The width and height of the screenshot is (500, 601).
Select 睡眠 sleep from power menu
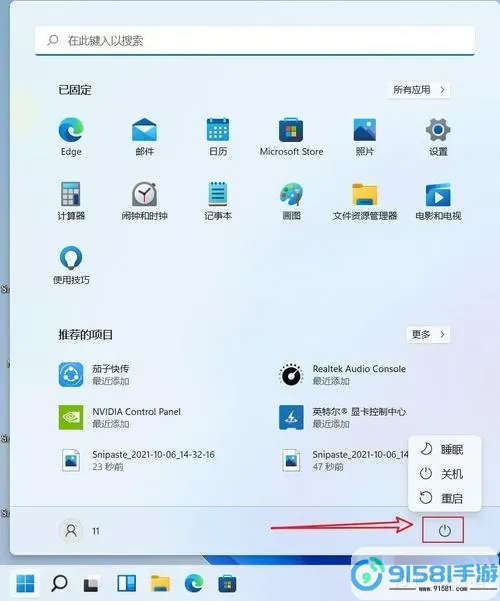click(x=444, y=449)
